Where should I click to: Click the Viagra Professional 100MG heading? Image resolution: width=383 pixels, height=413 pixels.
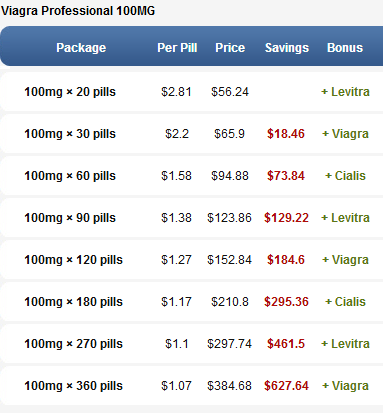[x=78, y=11]
